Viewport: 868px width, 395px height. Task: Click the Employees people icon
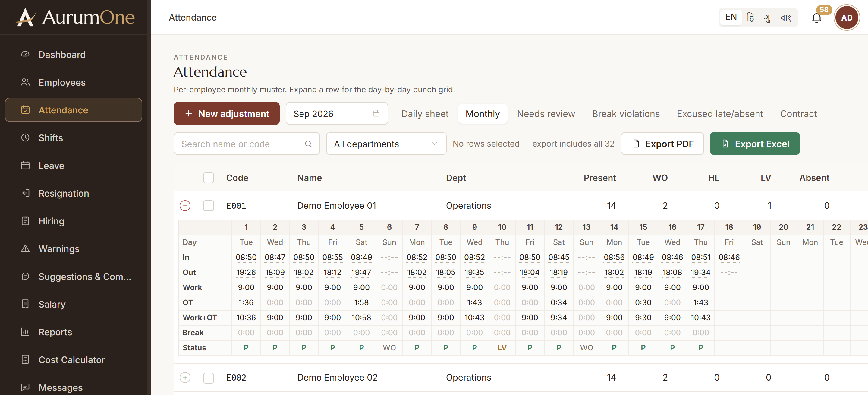(x=25, y=82)
